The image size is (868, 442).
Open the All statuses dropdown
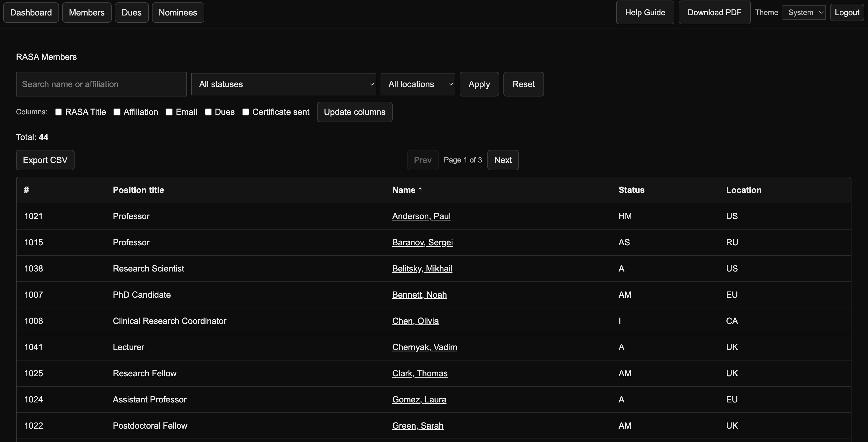(283, 84)
